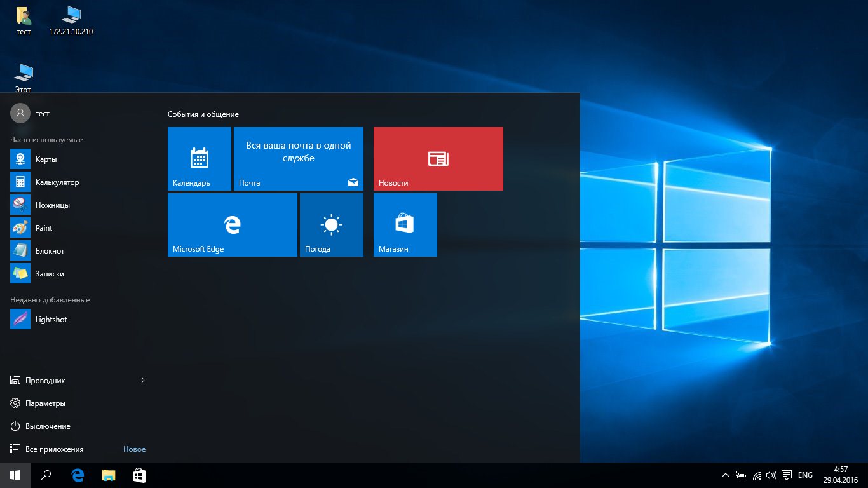Open the network Wi-Fi tray icon
Image resolution: width=868 pixels, height=488 pixels.
[x=756, y=475]
